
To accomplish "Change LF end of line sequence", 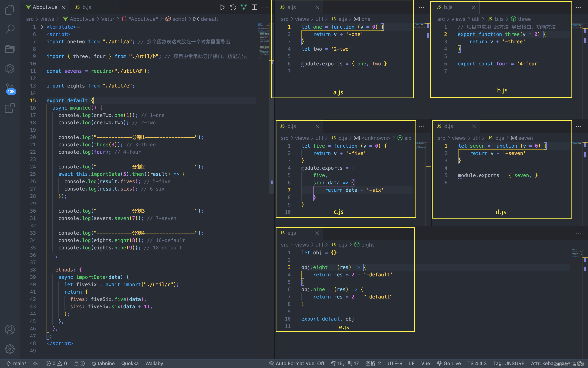I will 412,363.
